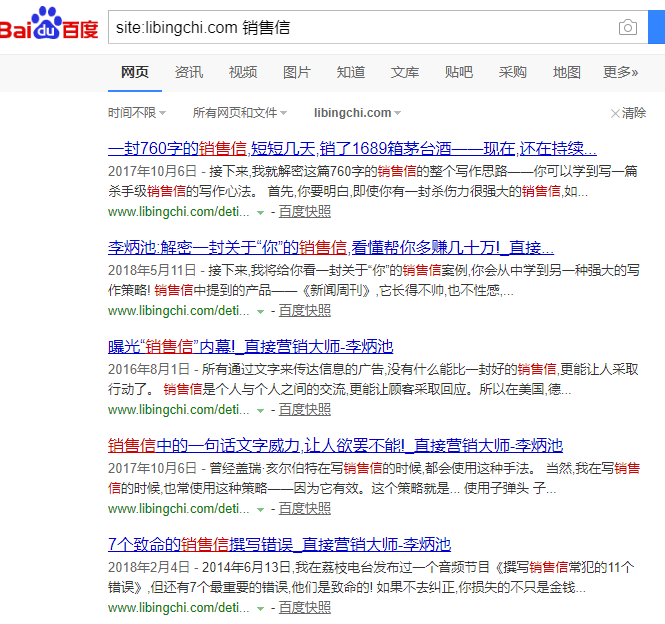665x624 pixels.
Task: Open result 一封760字的销售信 link
Action: tap(352, 148)
